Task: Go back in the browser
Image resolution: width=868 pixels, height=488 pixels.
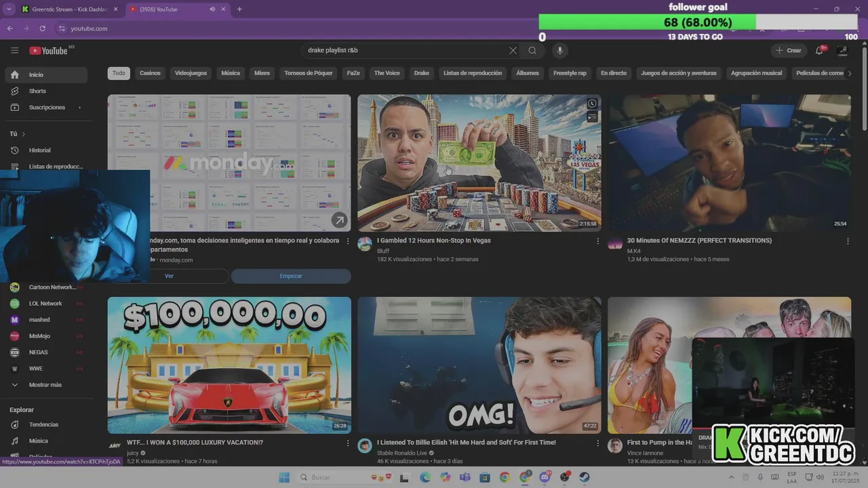Action: (9, 28)
